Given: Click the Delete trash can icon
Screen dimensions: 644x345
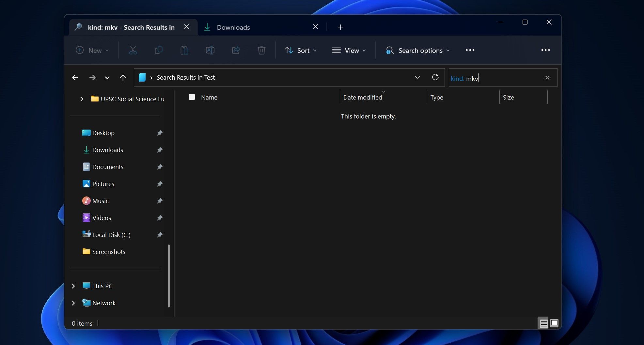Looking at the screenshot, I should pyautogui.click(x=261, y=50).
